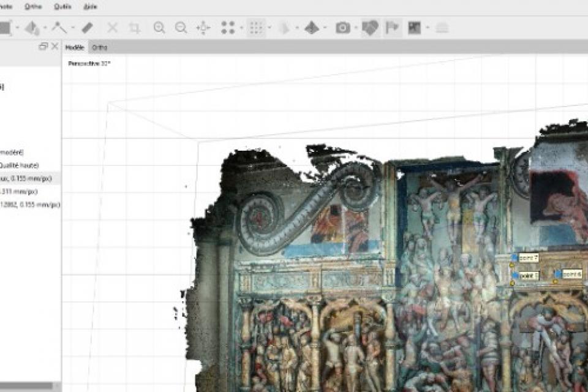Toggle the show markers flag icon
This screenshot has height=392, width=588.
[x=392, y=28]
